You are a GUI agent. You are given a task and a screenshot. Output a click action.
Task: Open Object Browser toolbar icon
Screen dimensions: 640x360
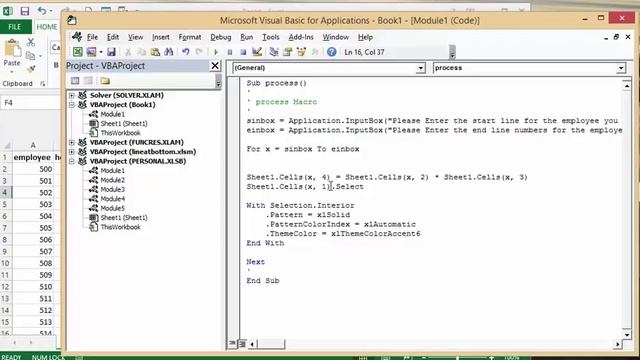[x=301, y=52]
